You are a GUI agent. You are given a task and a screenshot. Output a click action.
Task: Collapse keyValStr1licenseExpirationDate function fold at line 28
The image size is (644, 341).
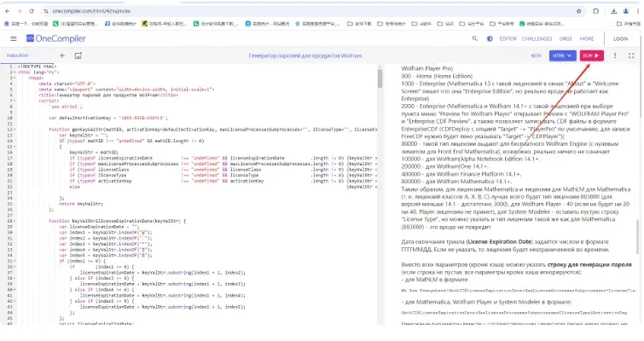[15, 221]
